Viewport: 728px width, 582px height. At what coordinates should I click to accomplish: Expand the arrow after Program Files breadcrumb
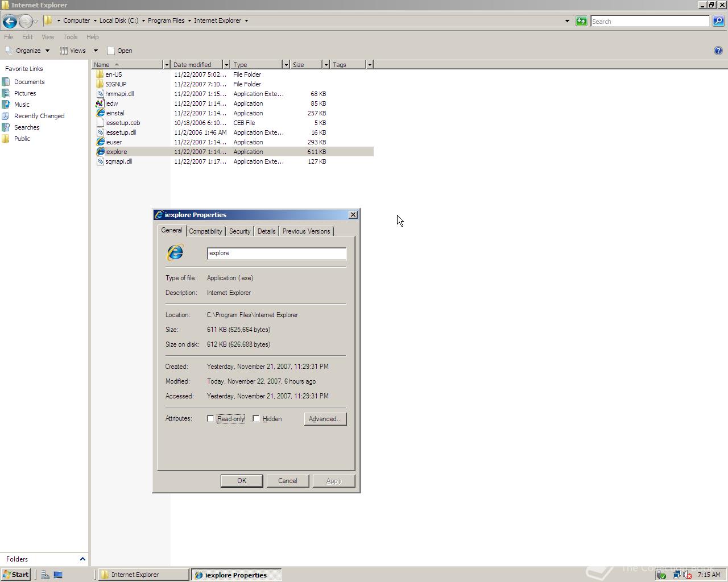189,20
